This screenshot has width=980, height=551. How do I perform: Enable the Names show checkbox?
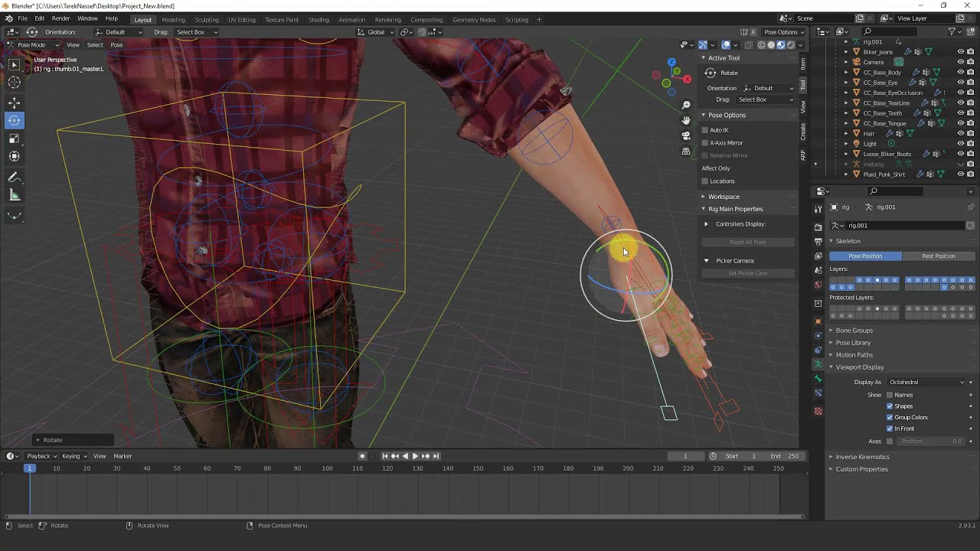[x=890, y=395]
